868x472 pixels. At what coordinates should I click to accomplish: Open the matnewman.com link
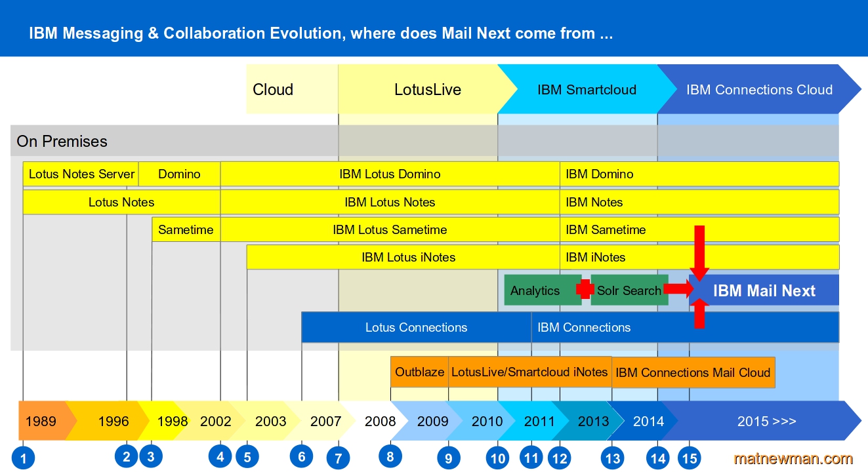click(793, 458)
